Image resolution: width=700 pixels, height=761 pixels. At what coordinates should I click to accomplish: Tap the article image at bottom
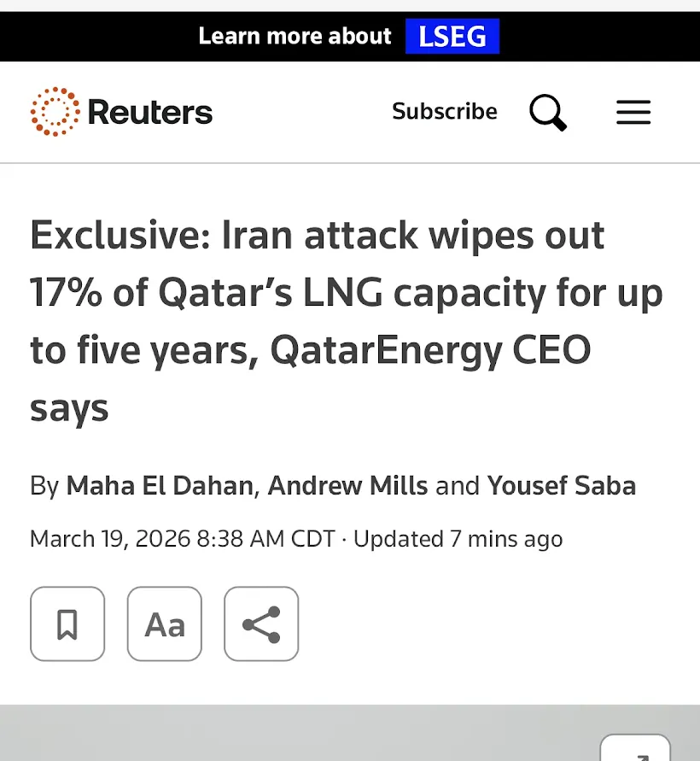(299, 735)
